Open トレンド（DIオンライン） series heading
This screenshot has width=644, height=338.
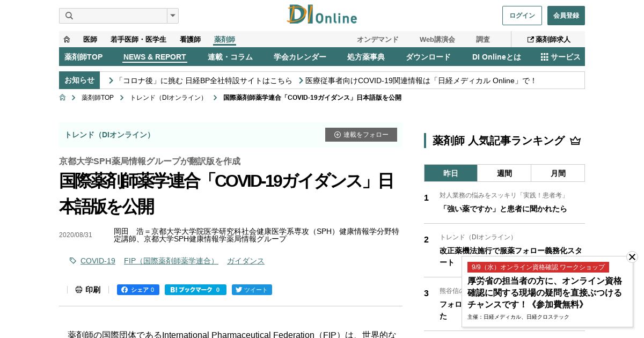pos(109,135)
